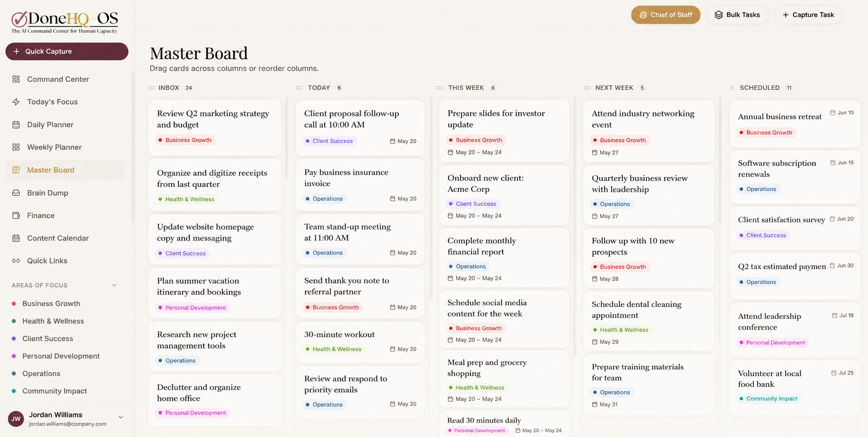Click the plus icon on Quick Capture
This screenshot has width=868, height=437.
coord(16,52)
